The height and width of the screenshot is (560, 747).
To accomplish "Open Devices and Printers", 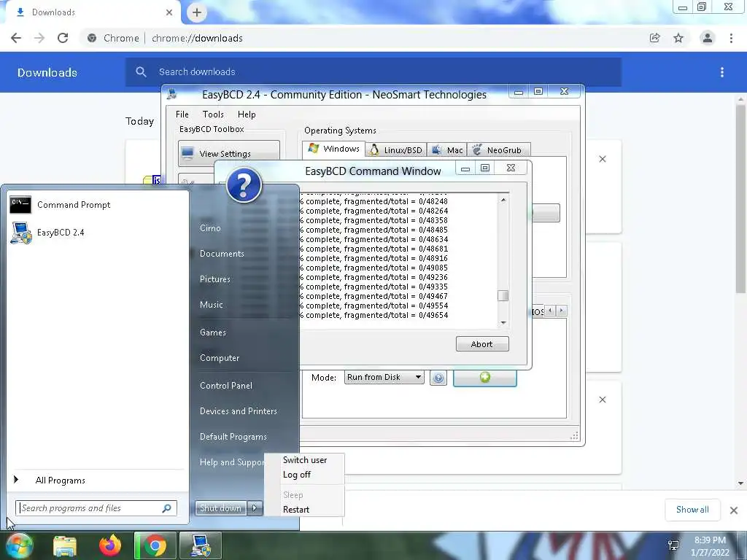I will click(239, 411).
